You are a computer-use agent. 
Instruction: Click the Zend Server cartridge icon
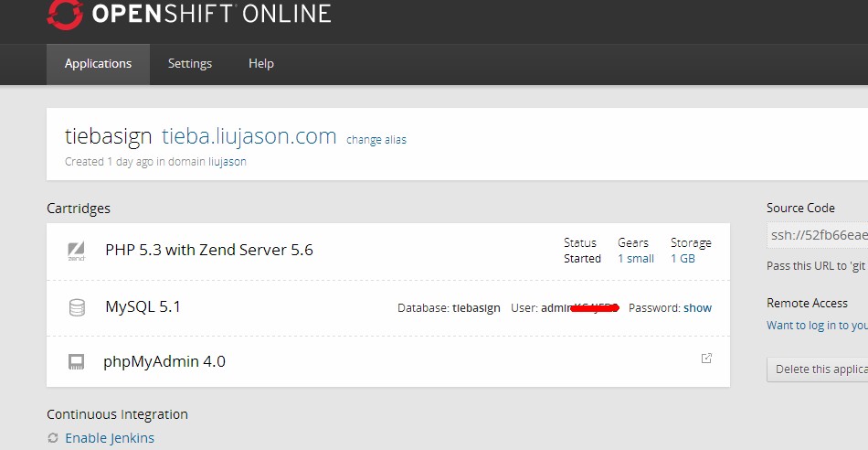tap(77, 251)
